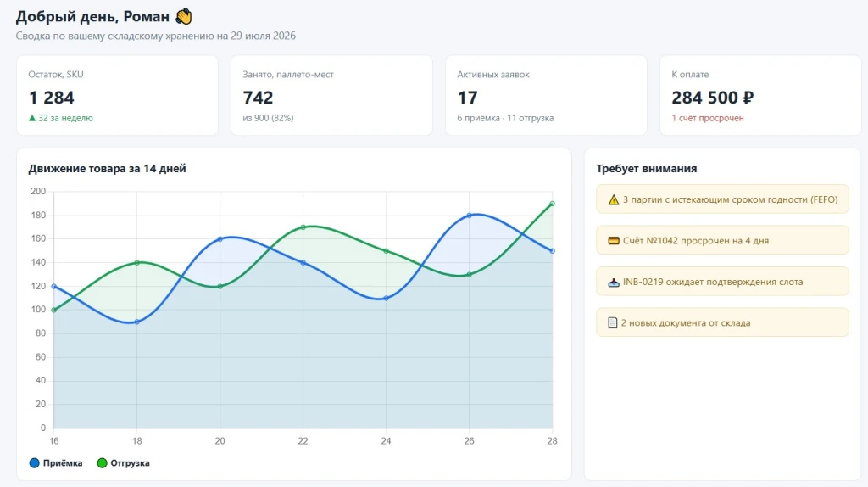Click the Приёмка data point at day 26
868x487 pixels.
[x=470, y=216]
